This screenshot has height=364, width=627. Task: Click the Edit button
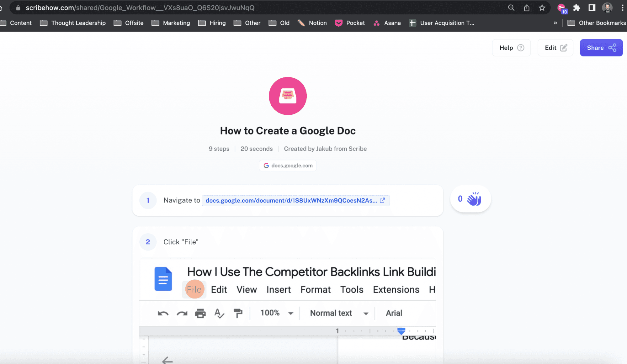pos(555,48)
